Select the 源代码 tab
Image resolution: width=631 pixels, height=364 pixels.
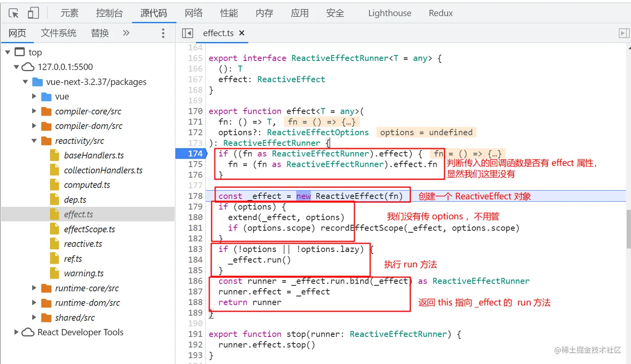click(x=154, y=13)
